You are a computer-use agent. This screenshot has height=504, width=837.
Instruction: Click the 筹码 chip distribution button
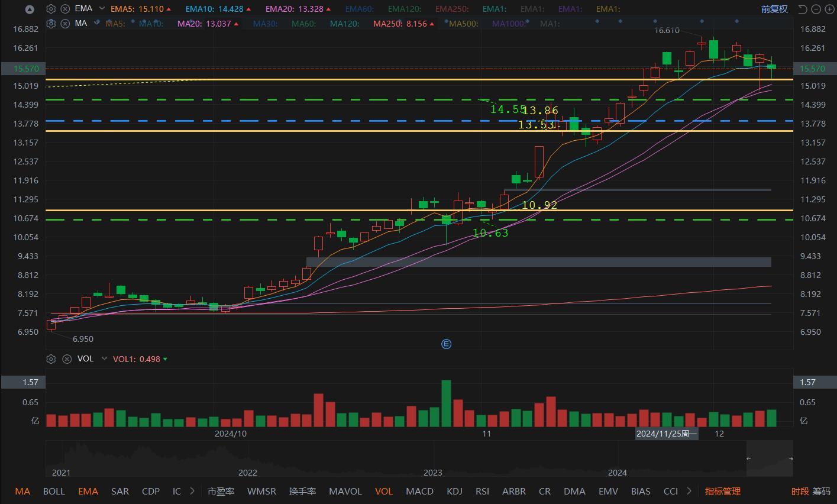821,491
